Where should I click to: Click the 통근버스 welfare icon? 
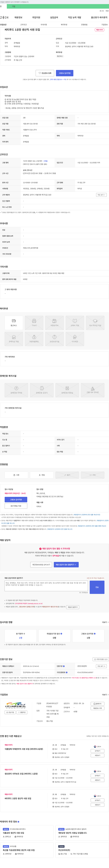(x=14, y=323)
